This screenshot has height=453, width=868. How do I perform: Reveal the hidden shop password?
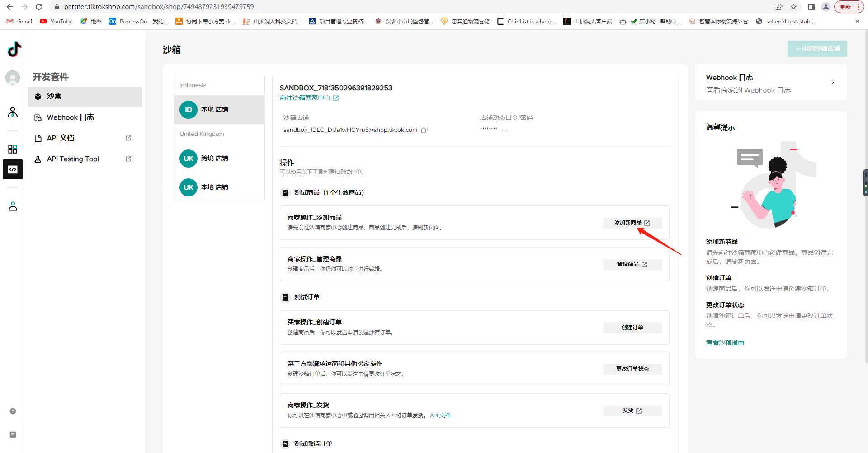point(505,130)
